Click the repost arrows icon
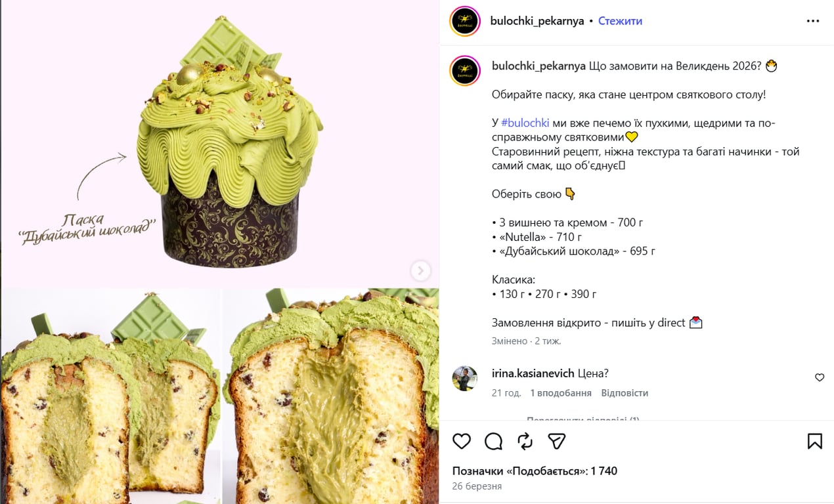The image size is (834, 504). (525, 441)
